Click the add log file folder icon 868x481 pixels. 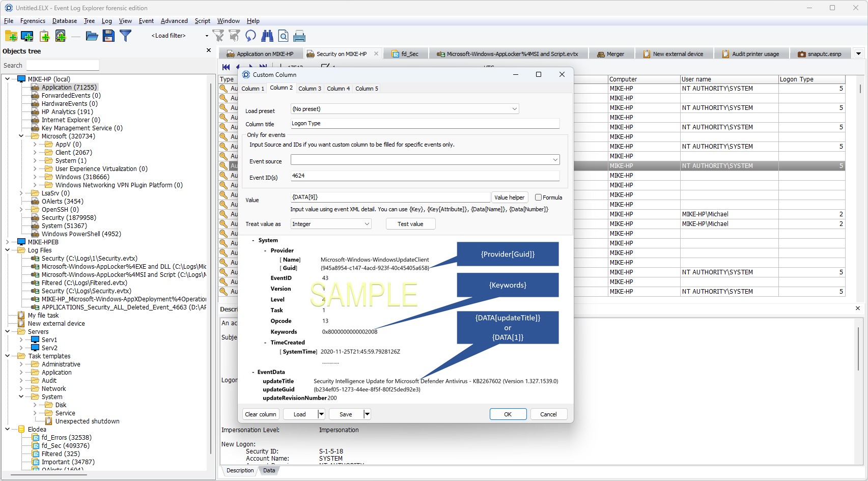tap(11, 36)
